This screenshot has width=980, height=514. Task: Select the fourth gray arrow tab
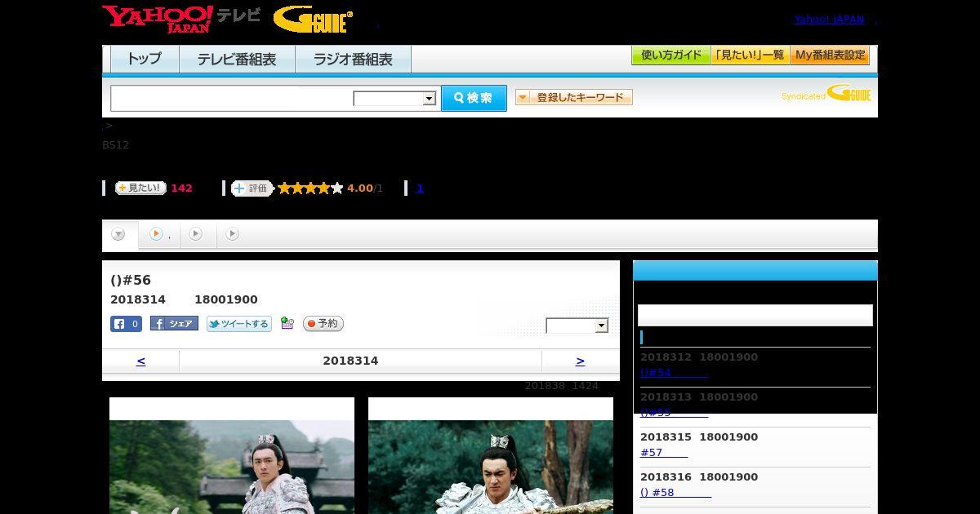233,234
